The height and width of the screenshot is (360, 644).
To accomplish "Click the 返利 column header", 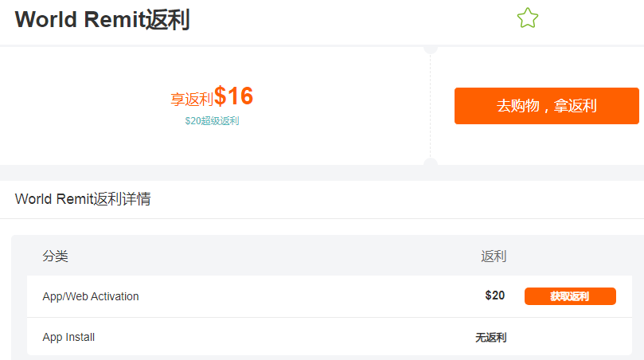I will click(494, 256).
